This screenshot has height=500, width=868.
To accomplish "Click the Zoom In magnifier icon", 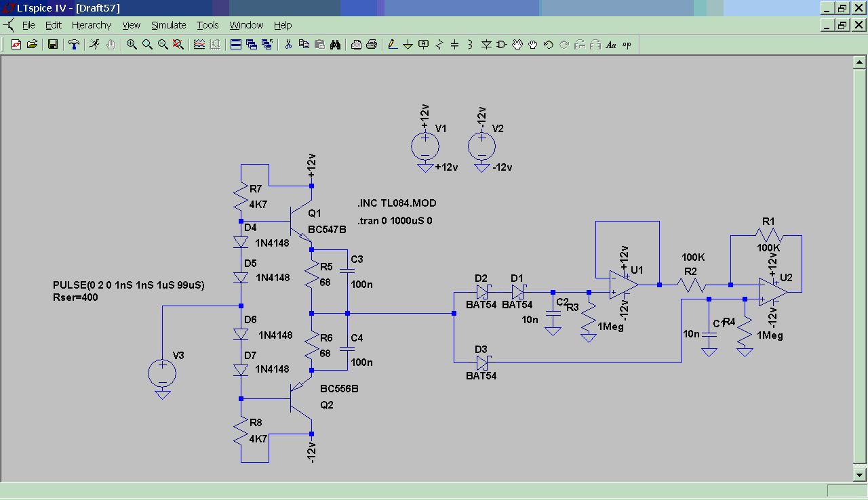I will pos(132,45).
